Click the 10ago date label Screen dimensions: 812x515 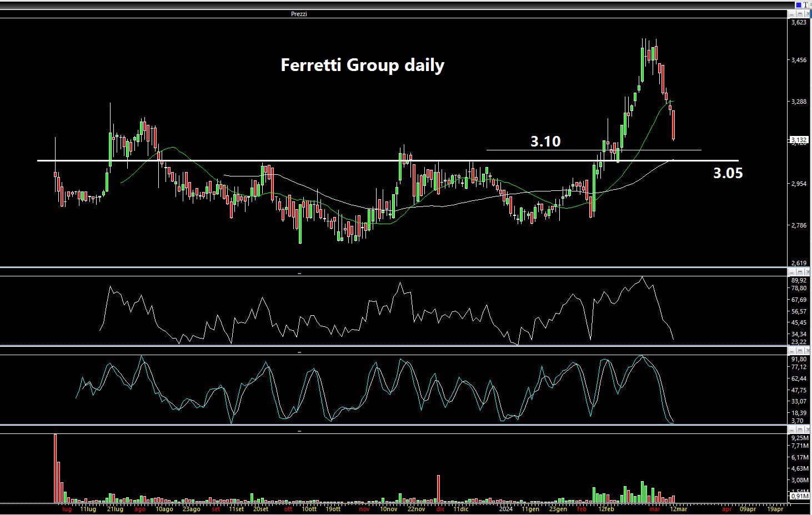(164, 509)
